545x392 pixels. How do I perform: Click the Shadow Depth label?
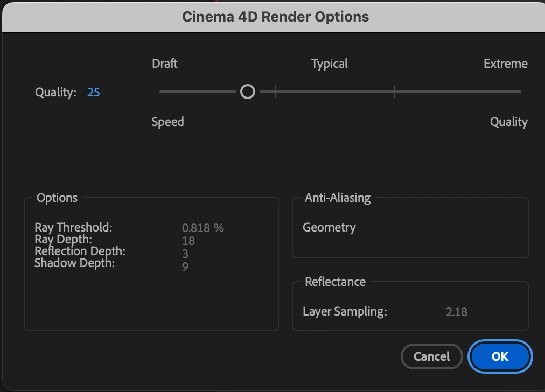point(74,263)
